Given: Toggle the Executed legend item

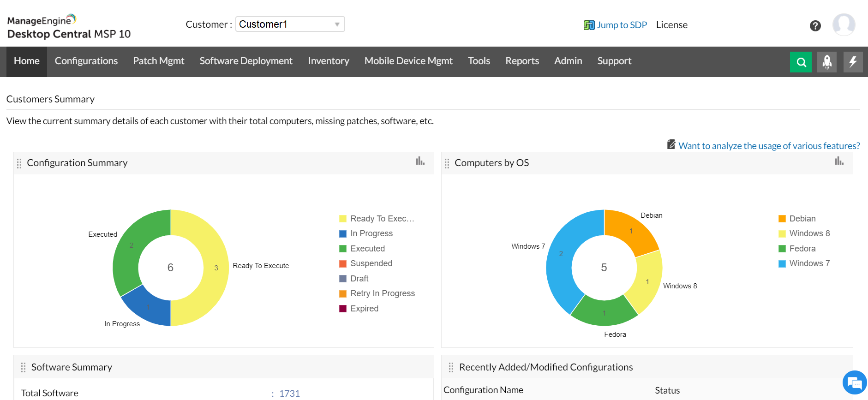Looking at the screenshot, I should 367,249.
